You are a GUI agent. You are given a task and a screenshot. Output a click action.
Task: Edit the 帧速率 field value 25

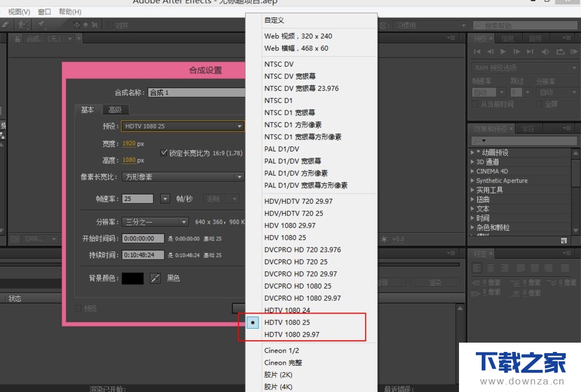[x=138, y=199]
